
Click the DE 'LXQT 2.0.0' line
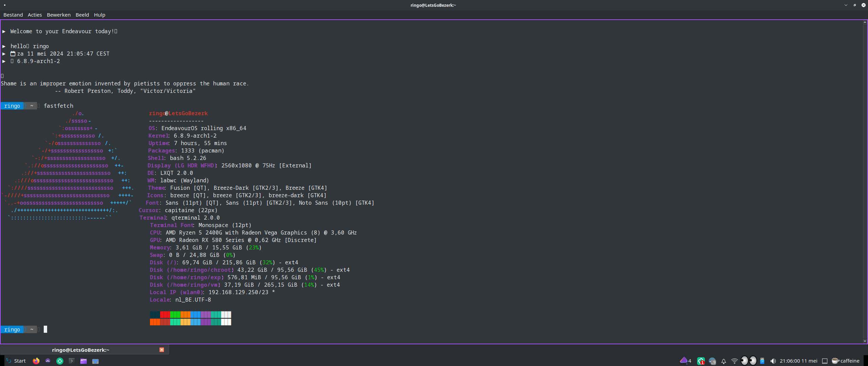[170, 173]
